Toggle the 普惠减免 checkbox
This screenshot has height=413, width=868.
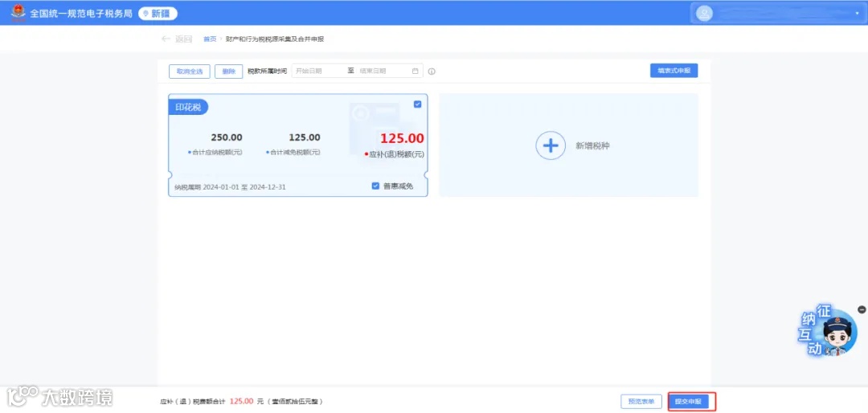click(376, 186)
